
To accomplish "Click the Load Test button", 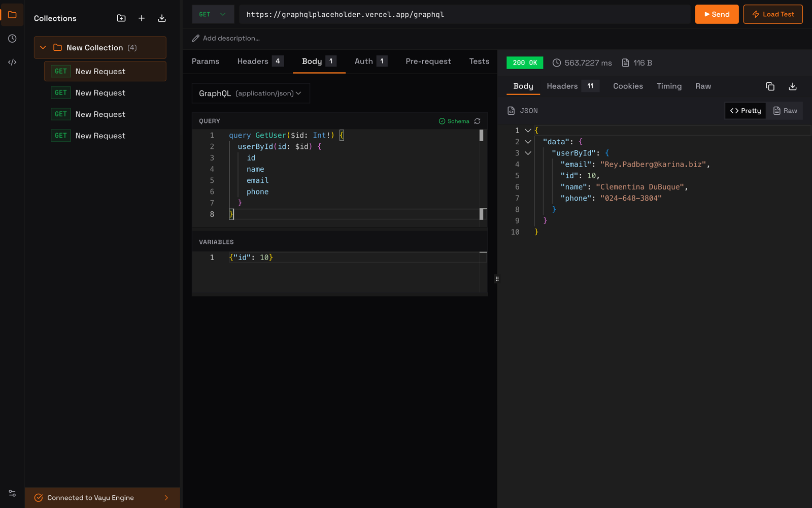I will (x=773, y=14).
